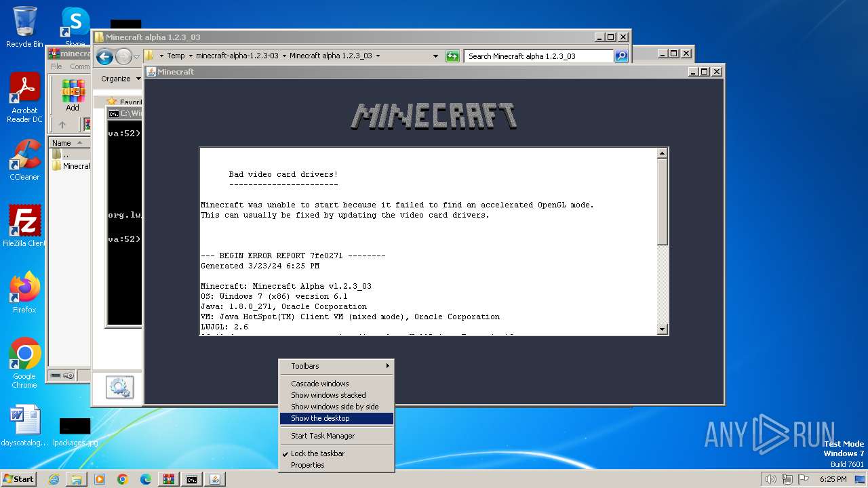Click Internet Explorer taskbar icon
Viewport: 868px width, 488px height.
[x=54, y=479]
